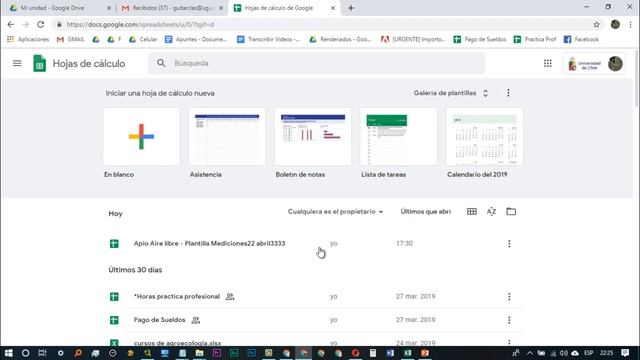Open the Practica Prof bookmark
The image size is (640, 360).
coord(535,39)
